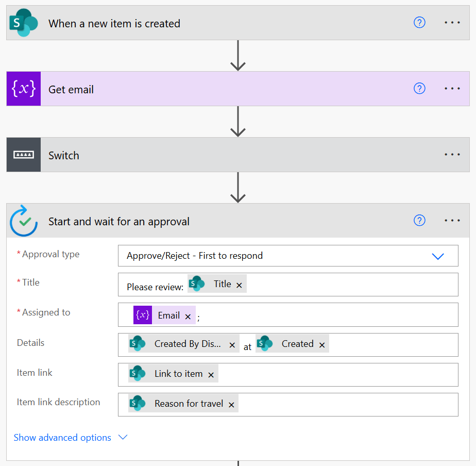This screenshot has width=476, height=466.
Task: Click the Get email variable icon
Action: click(x=24, y=89)
